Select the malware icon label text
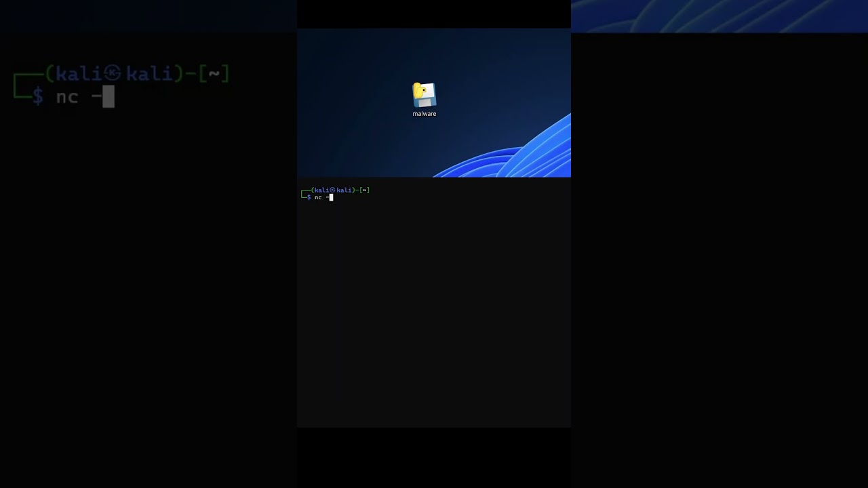The width and height of the screenshot is (868, 488). click(x=425, y=114)
